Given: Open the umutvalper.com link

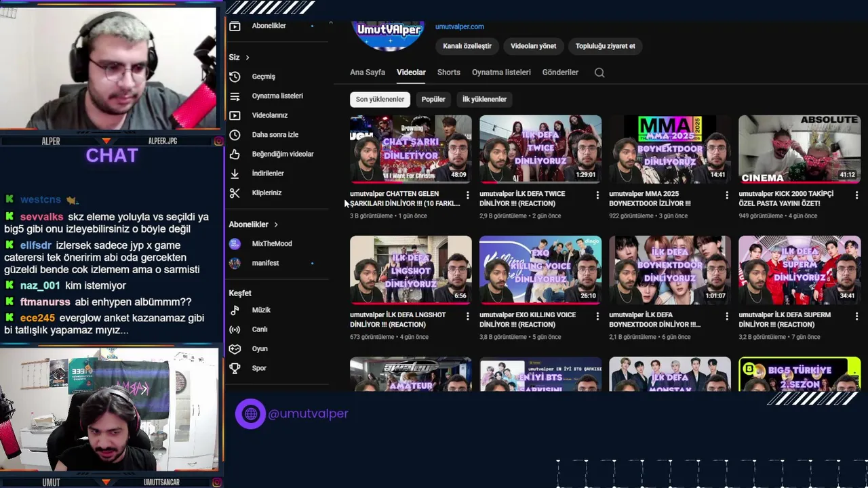Looking at the screenshot, I should pos(460,26).
